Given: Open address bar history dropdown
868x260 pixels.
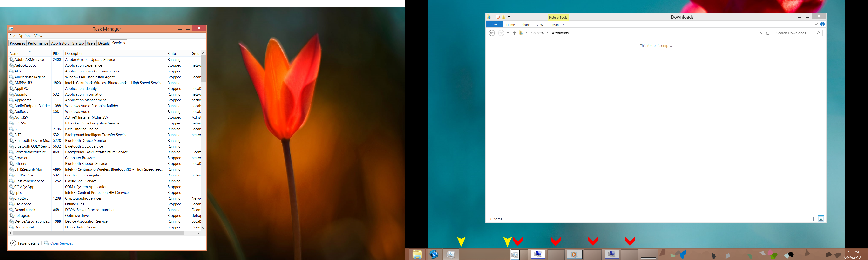Looking at the screenshot, I should click(761, 33).
